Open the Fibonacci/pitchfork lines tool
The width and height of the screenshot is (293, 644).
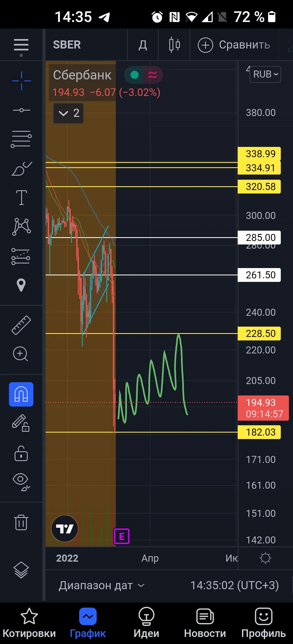point(21,139)
